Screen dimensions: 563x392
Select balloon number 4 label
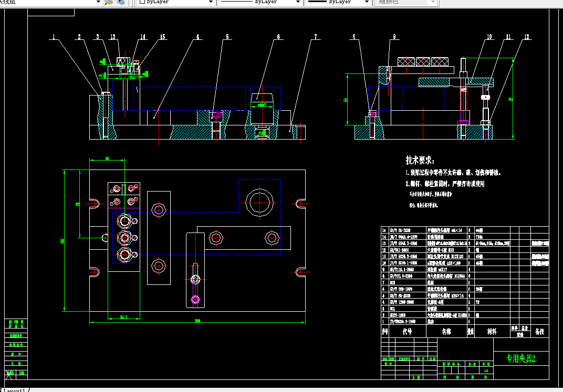pos(197,37)
